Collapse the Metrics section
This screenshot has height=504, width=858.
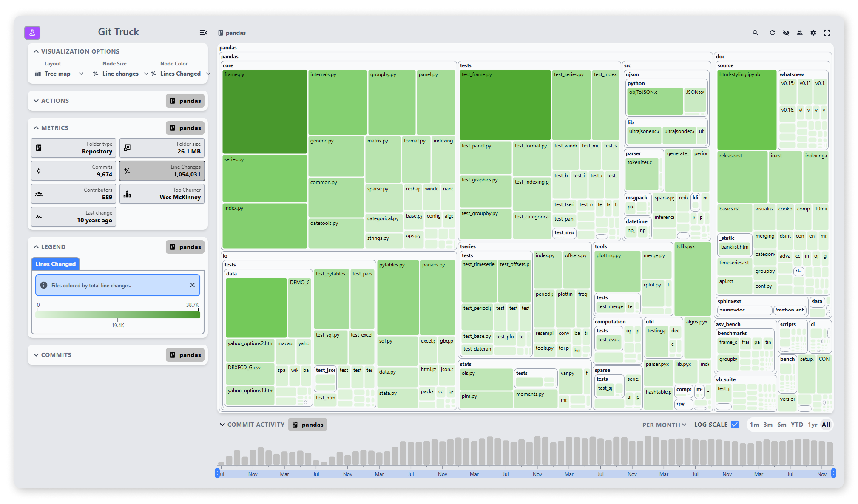[51, 128]
